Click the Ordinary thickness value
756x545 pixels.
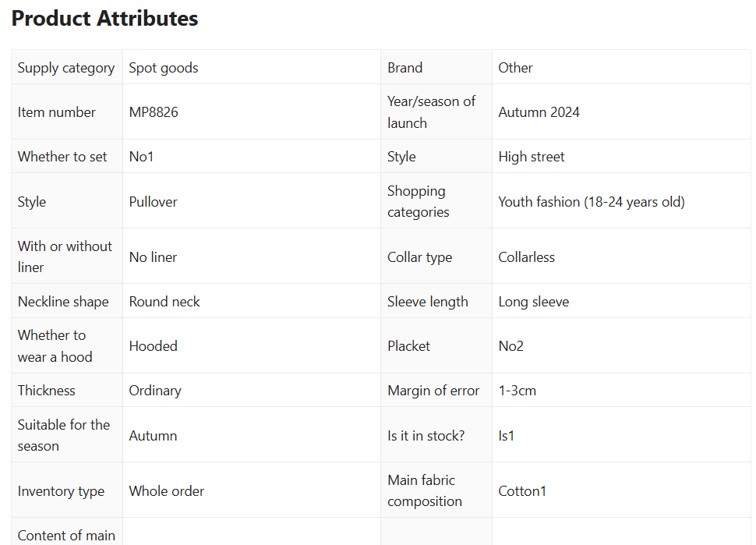coord(155,391)
